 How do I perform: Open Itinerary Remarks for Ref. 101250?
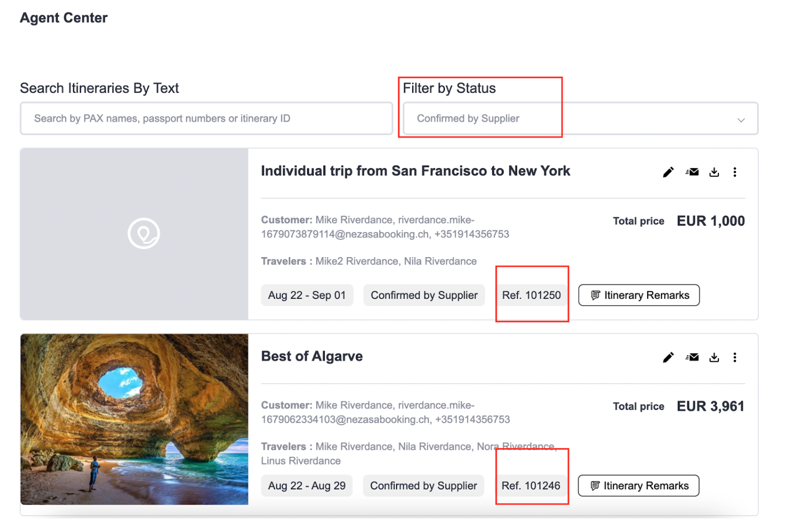point(639,295)
